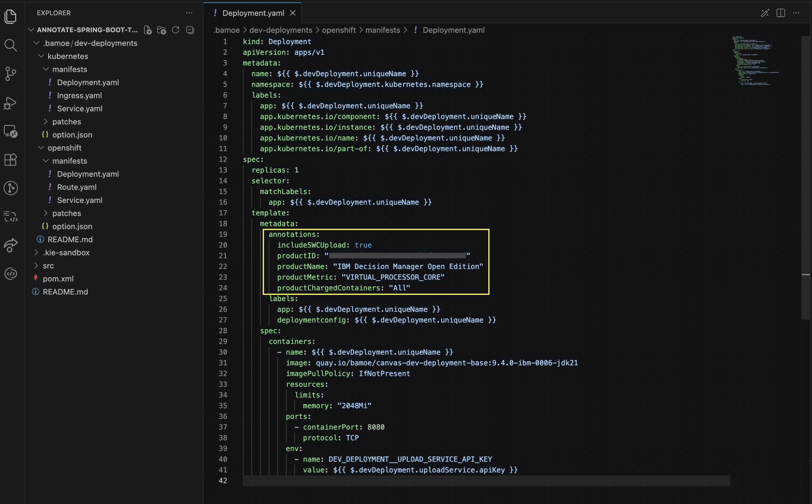Open the root README.md file below pom.xml
Viewport: 812px width, 504px height.
[x=65, y=292]
